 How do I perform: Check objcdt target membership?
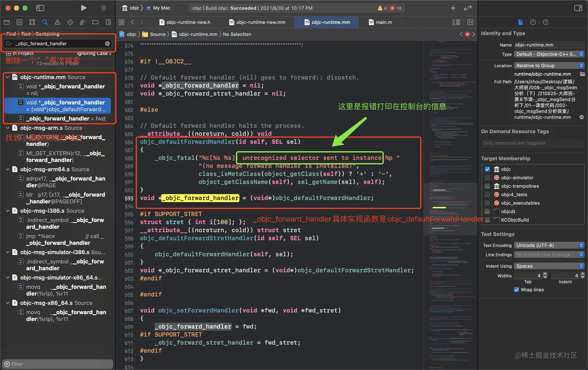[487, 211]
